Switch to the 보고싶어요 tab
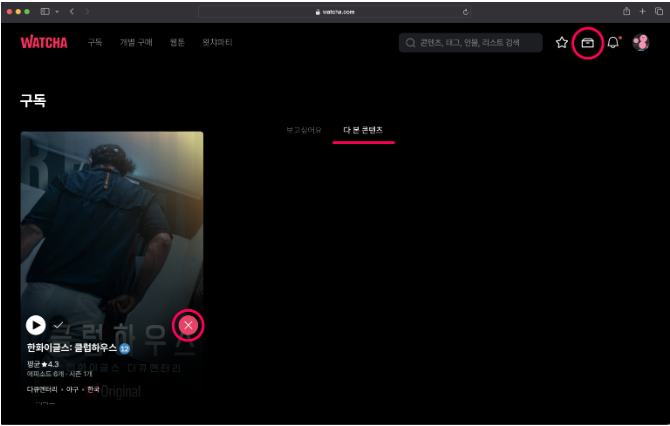 [304, 130]
